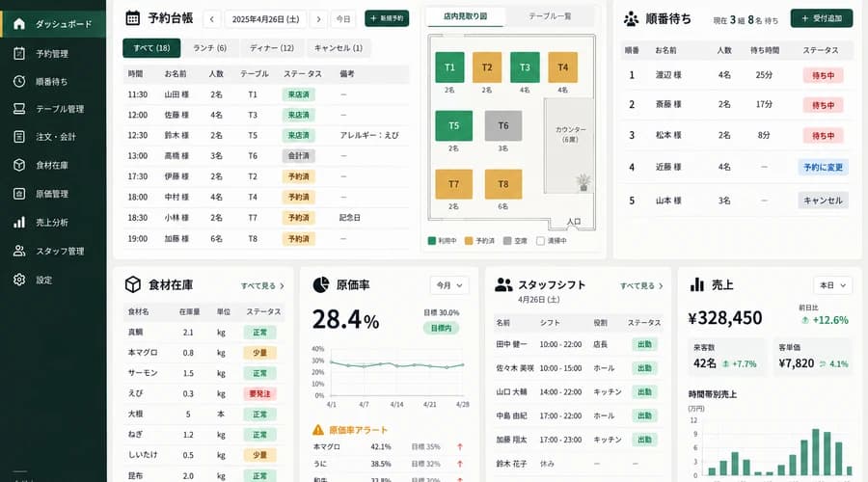868x482 pixels.
Task: Click 待ち中 status for 渡辺 様
Action: click(x=824, y=76)
